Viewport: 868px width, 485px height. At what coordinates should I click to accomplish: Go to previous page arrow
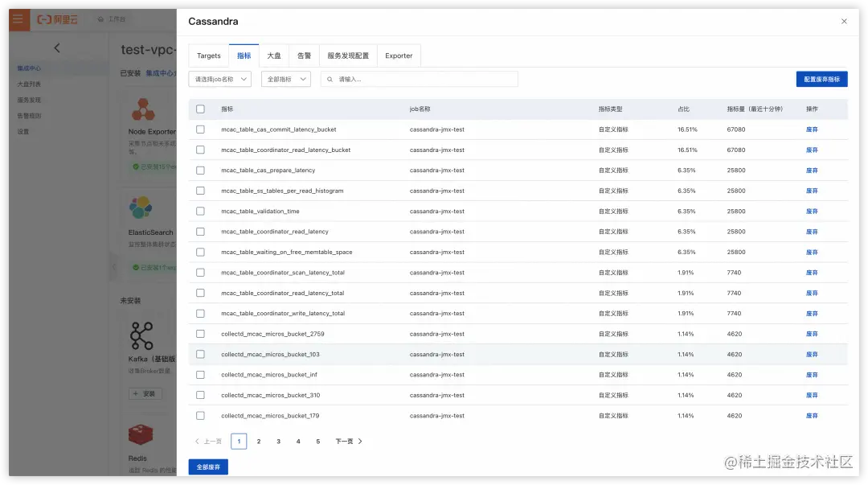pos(197,442)
